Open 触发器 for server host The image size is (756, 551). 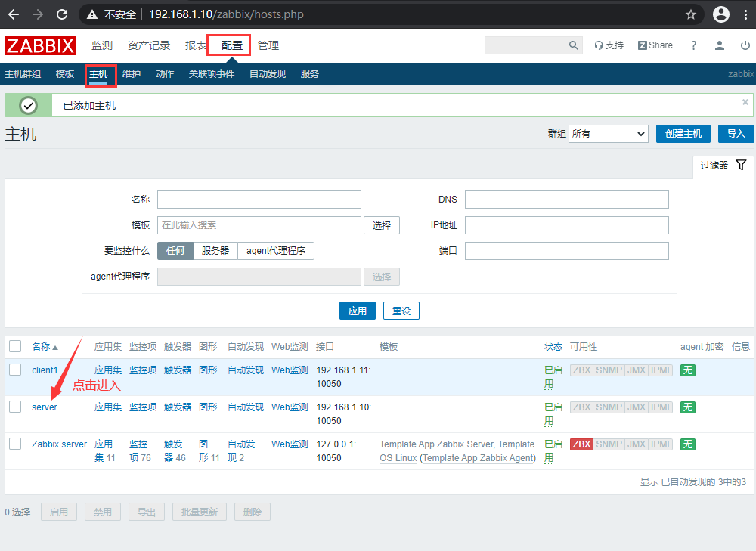[178, 407]
